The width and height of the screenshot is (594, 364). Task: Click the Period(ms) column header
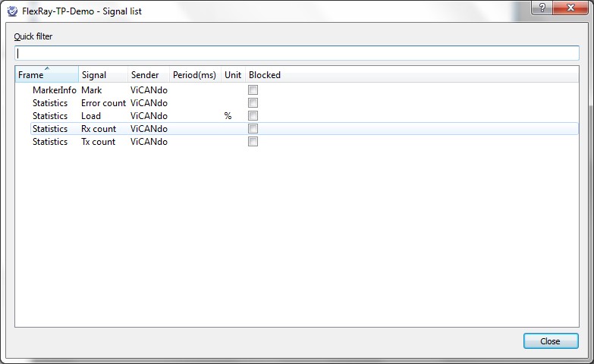pos(195,74)
